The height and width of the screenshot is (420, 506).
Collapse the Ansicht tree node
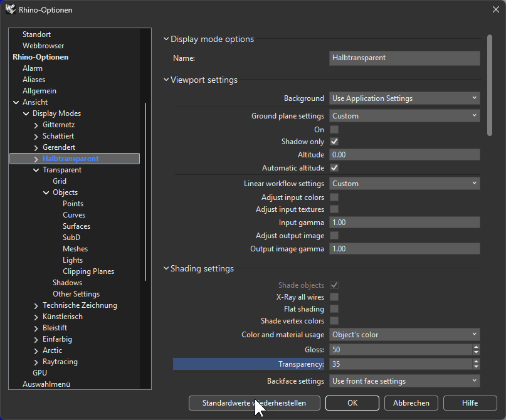[16, 102]
